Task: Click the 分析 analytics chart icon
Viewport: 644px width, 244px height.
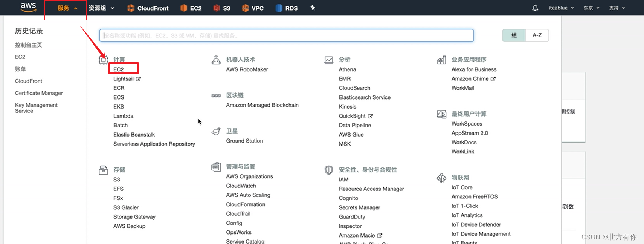Action: (x=329, y=60)
